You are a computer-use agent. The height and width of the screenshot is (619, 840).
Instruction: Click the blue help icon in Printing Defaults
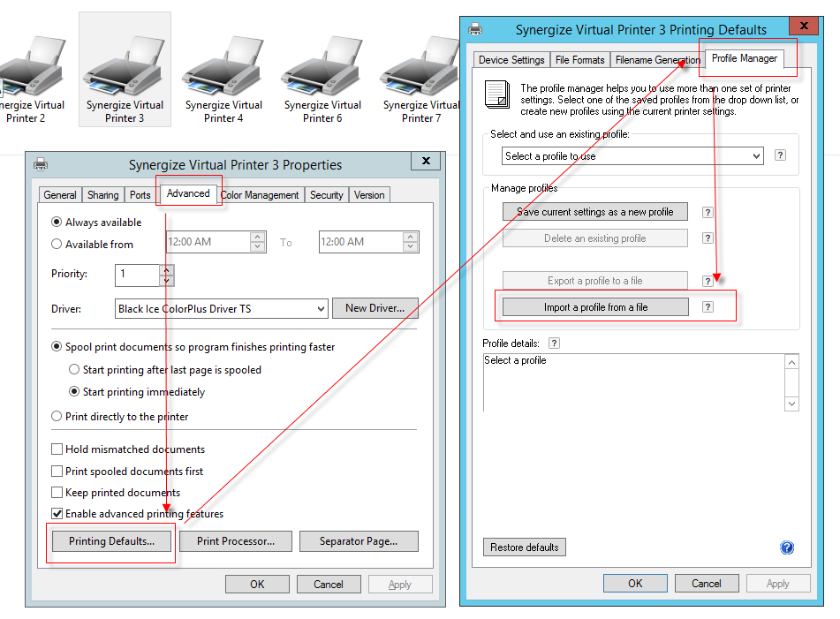787,547
